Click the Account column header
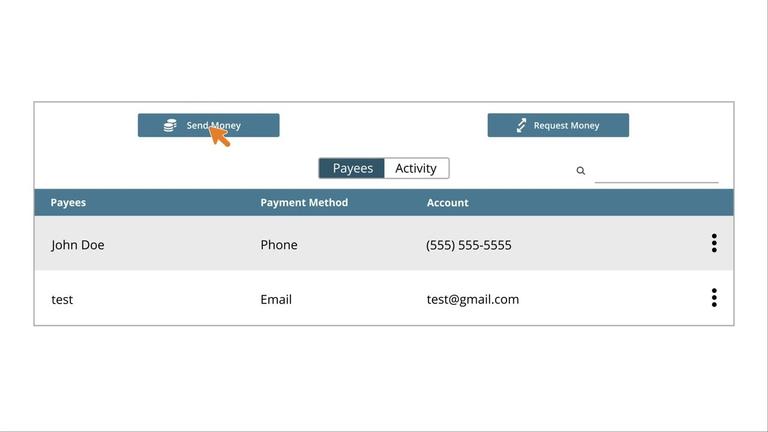The height and width of the screenshot is (432, 768). tap(447, 202)
